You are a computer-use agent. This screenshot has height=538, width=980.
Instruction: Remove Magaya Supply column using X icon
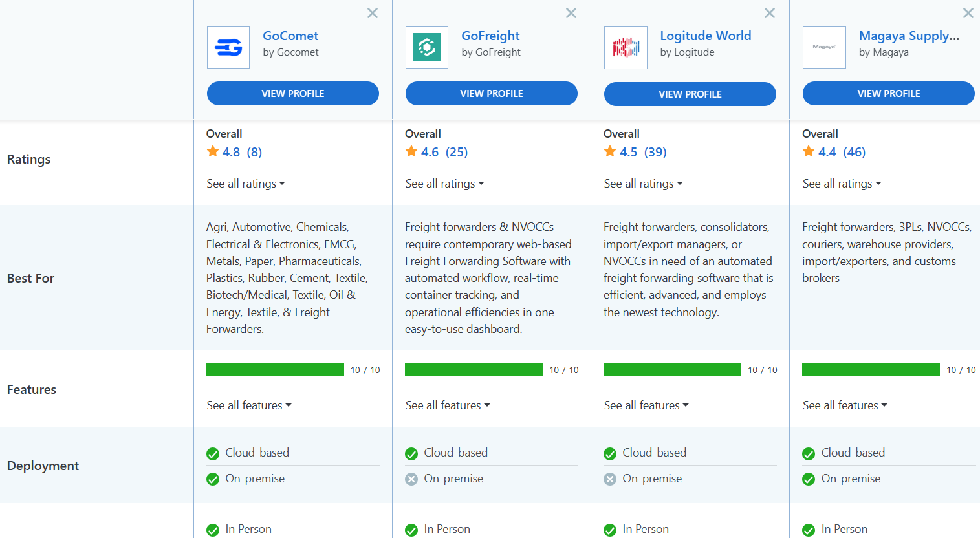pos(968,13)
